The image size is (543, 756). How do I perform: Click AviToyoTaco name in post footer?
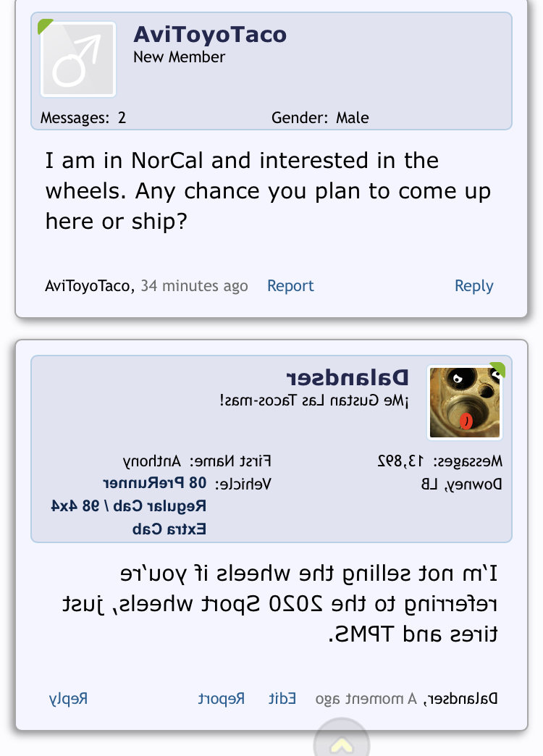pos(88,286)
